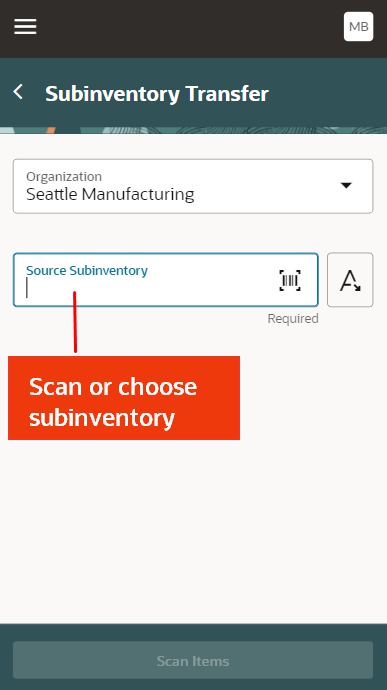Screen dimensions: 387x690
Task: Click the Organization field label
Action: coord(64,176)
